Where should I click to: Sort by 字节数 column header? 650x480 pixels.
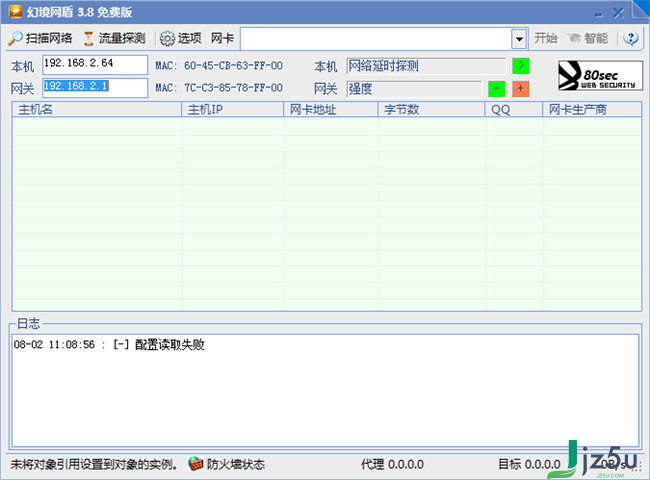point(432,109)
